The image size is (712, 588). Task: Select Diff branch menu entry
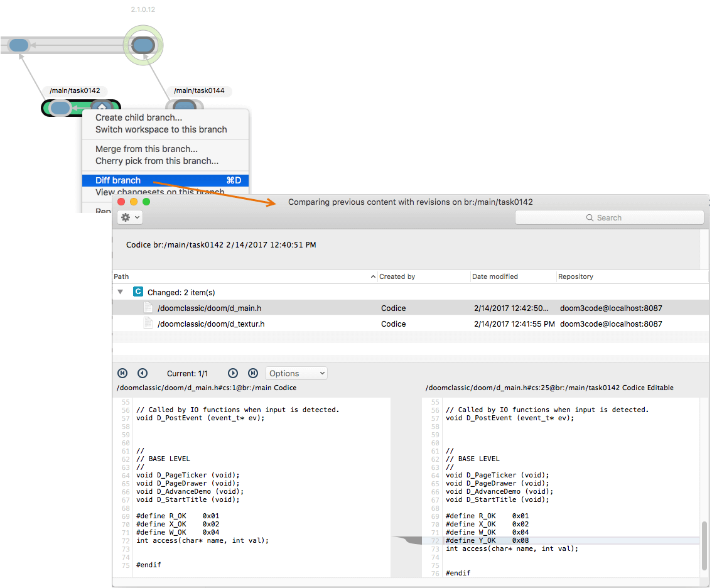(x=165, y=180)
